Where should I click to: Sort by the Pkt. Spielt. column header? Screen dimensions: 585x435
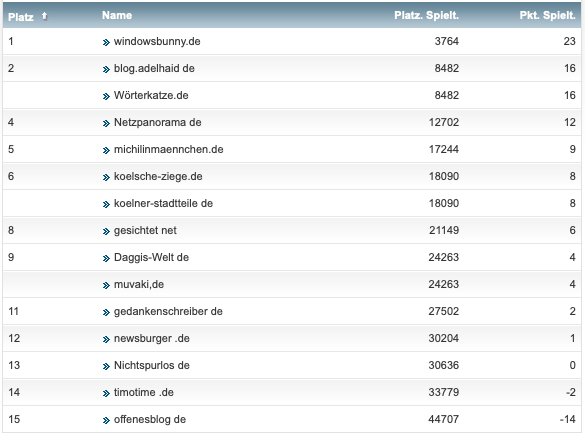(x=547, y=15)
